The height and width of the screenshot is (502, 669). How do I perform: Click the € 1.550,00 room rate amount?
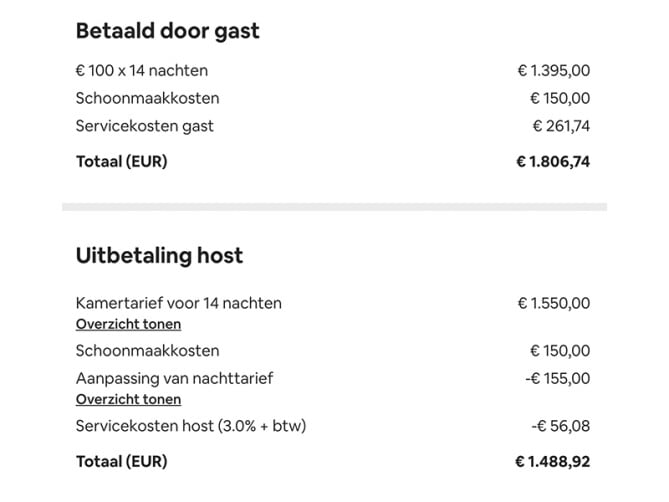click(553, 303)
